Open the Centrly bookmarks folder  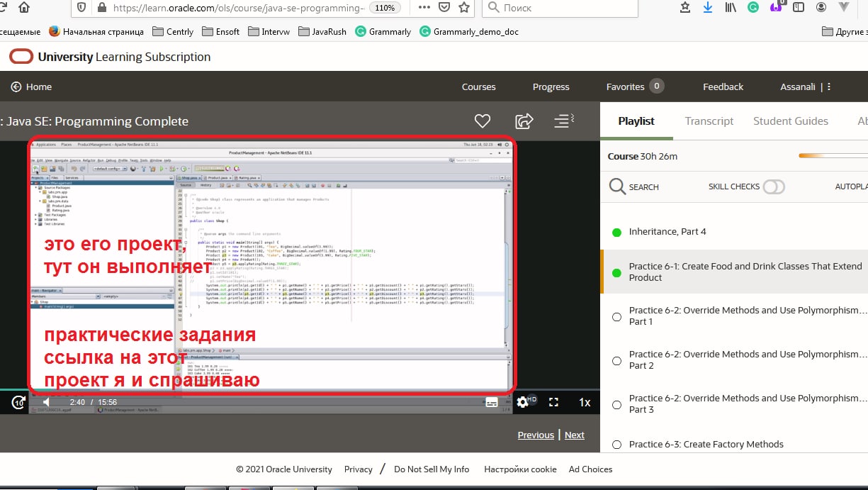tap(172, 31)
